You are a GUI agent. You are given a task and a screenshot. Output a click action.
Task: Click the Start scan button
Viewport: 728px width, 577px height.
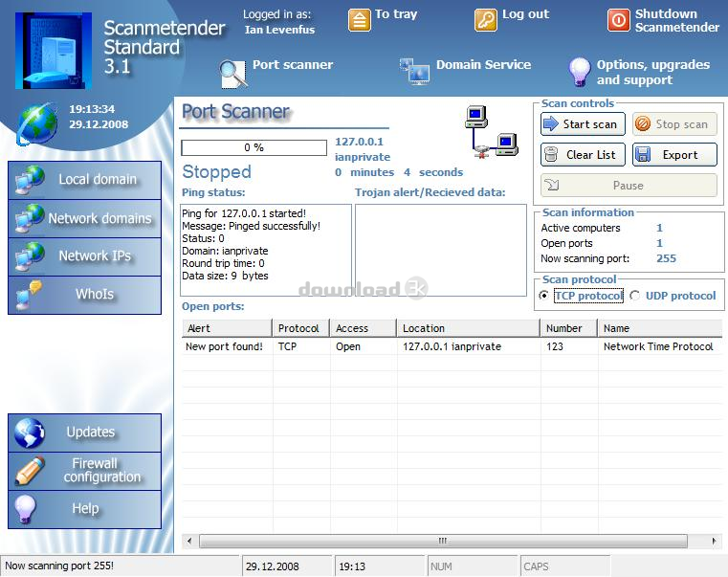pyautogui.click(x=583, y=124)
